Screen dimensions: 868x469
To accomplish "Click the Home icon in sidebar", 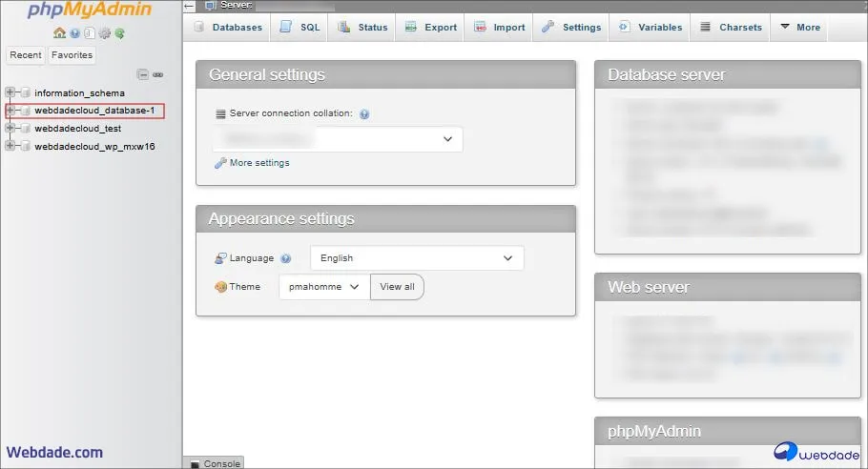I will point(59,33).
